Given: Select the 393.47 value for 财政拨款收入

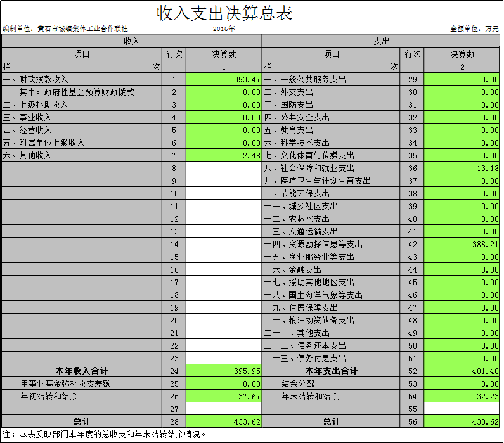Looking at the screenshot, I should click(224, 80).
